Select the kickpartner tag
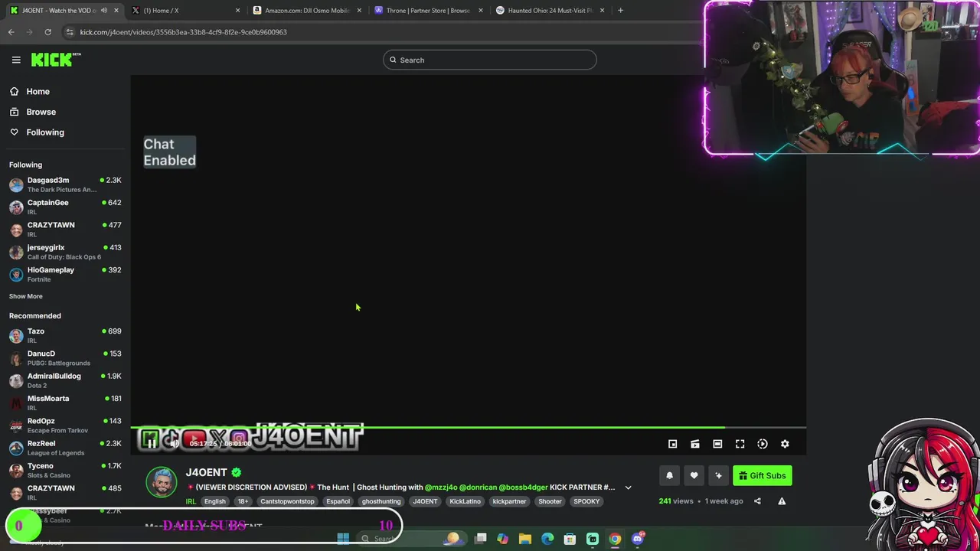The height and width of the screenshot is (551, 980). coord(509,501)
